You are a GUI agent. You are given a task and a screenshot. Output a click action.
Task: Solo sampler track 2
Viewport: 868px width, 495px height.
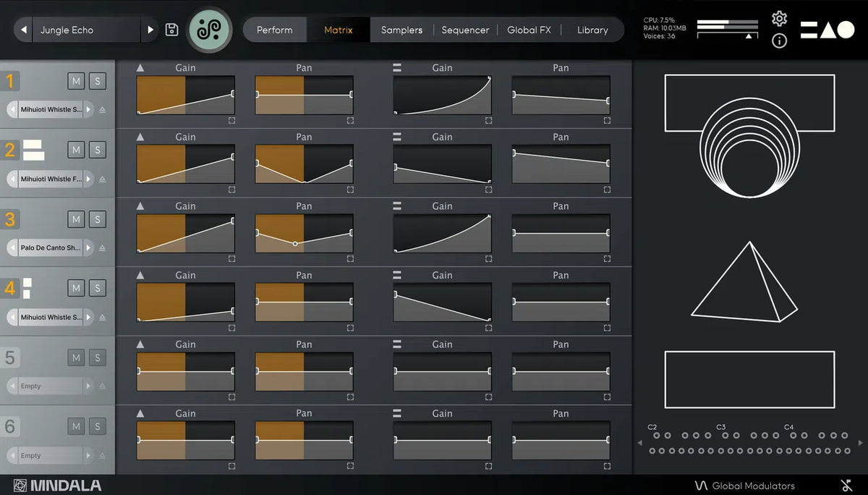pyautogui.click(x=97, y=150)
